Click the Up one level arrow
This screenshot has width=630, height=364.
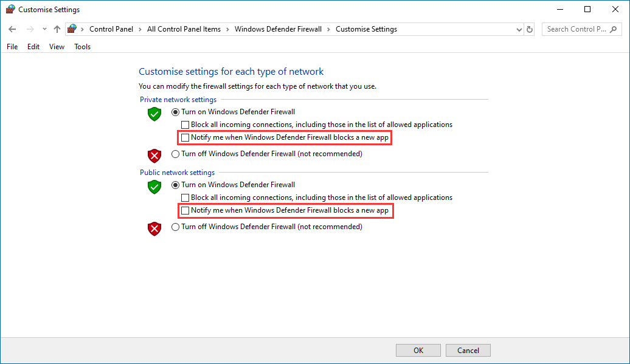tap(57, 29)
